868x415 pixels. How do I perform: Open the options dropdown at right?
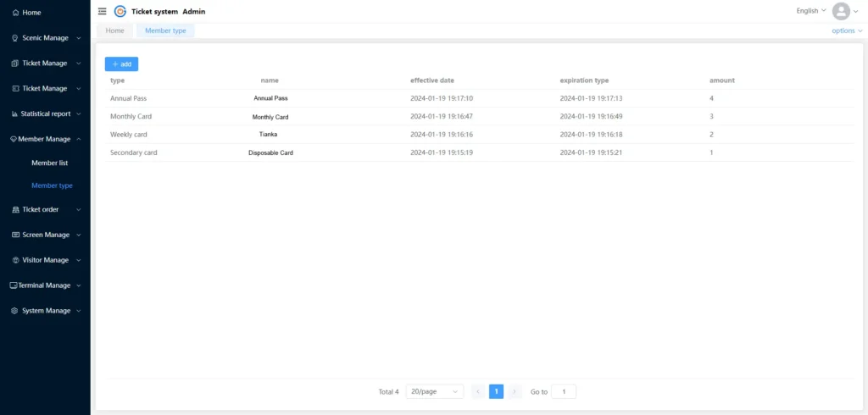tap(847, 30)
